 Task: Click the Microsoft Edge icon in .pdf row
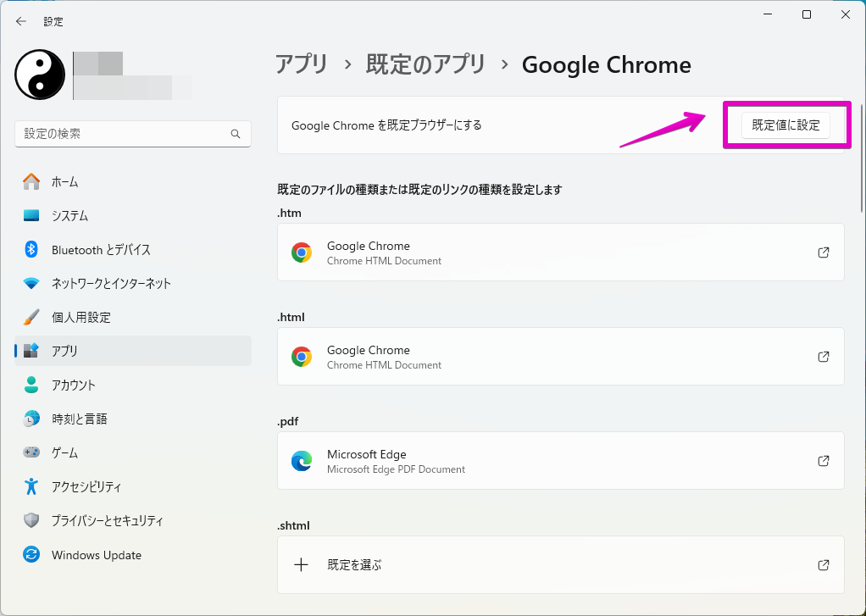click(x=302, y=461)
